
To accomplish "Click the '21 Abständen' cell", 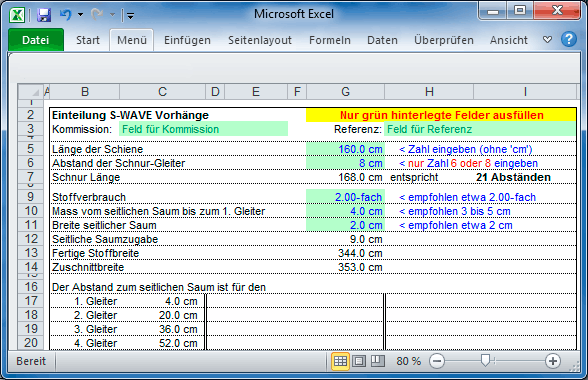I will [x=513, y=177].
